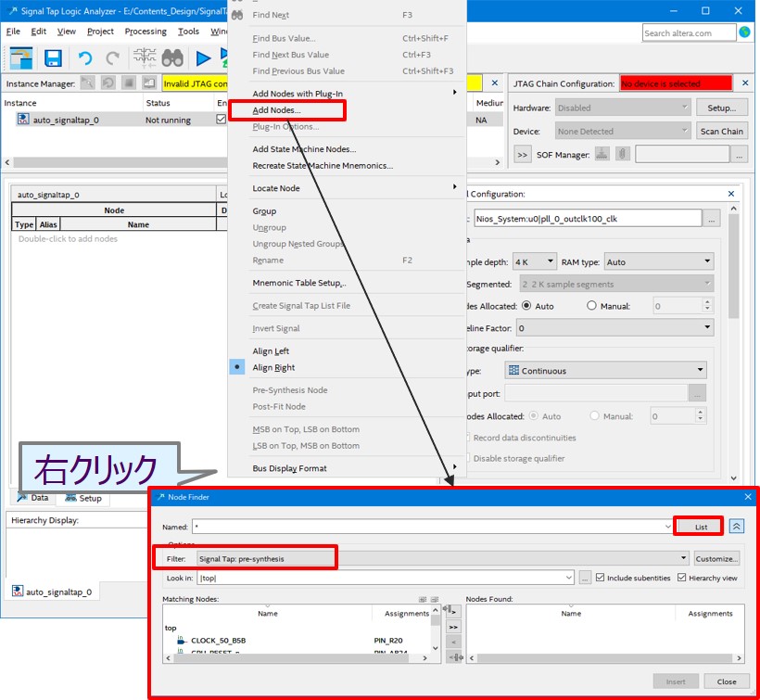
Task: Click the remove all nodes icon in Node Finder
Action: [x=453, y=657]
